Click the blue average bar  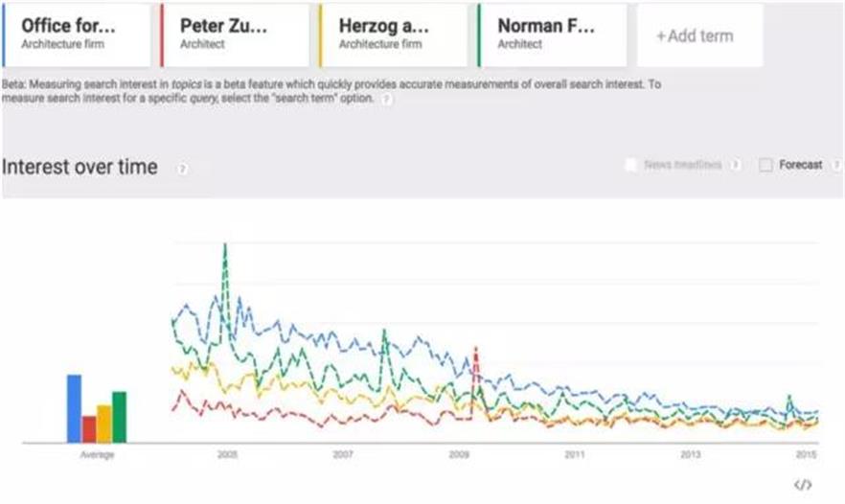tap(74, 408)
